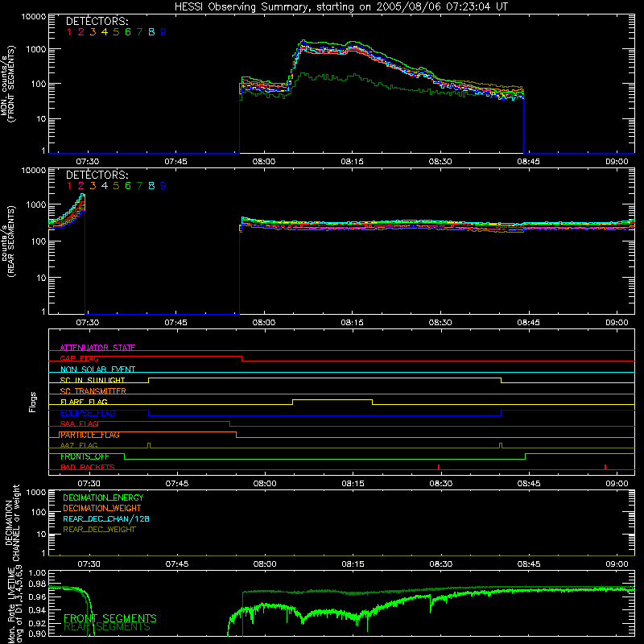Image resolution: width=644 pixels, height=644 pixels.
Task: Select the FLARE_FLAG label
Action: (x=84, y=402)
